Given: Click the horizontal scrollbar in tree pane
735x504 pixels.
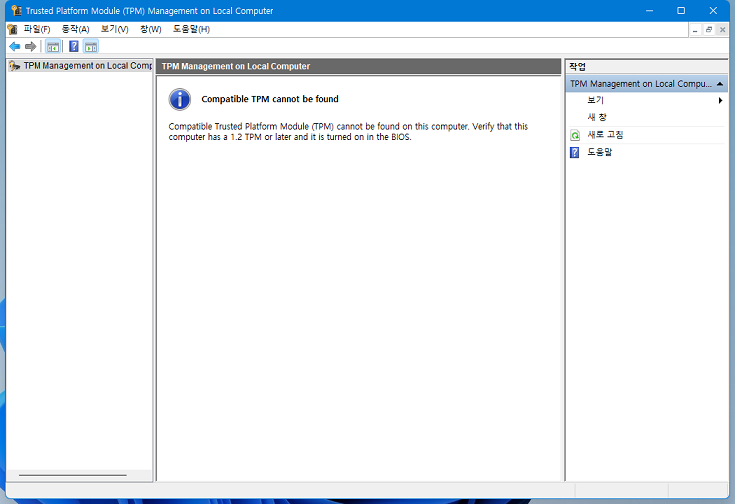Looking at the screenshot, I should click(73, 475).
